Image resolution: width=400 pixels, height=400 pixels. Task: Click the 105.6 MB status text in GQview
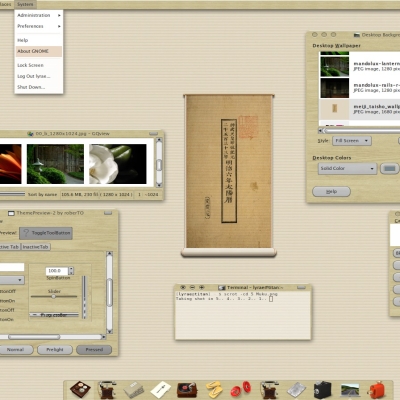[79, 194]
